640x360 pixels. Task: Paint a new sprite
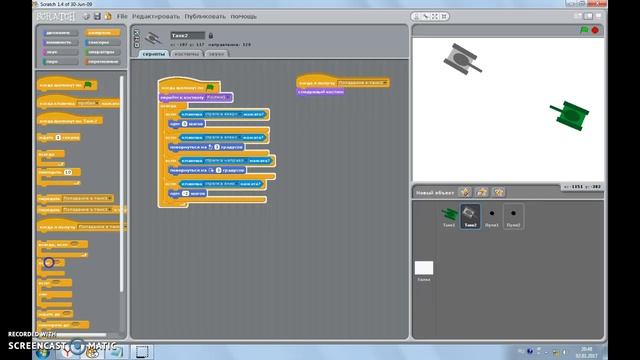coord(464,192)
